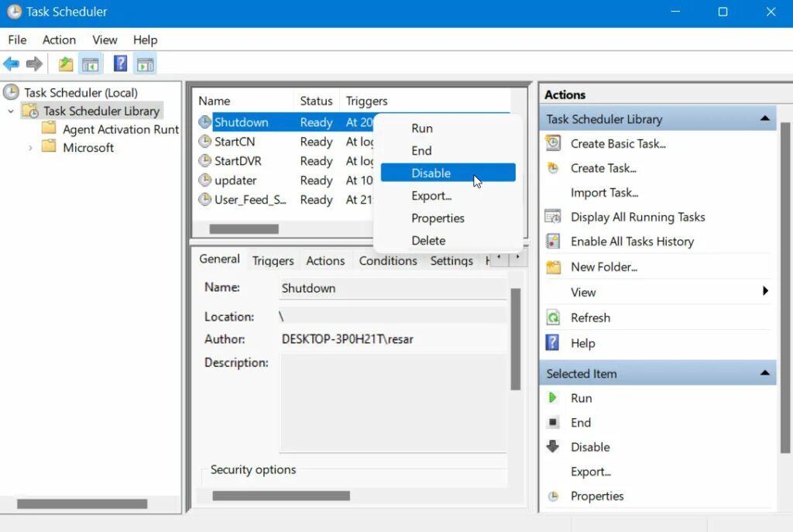Select the Agent Activation Runt tree item
This screenshot has height=532, width=793.
(x=120, y=129)
